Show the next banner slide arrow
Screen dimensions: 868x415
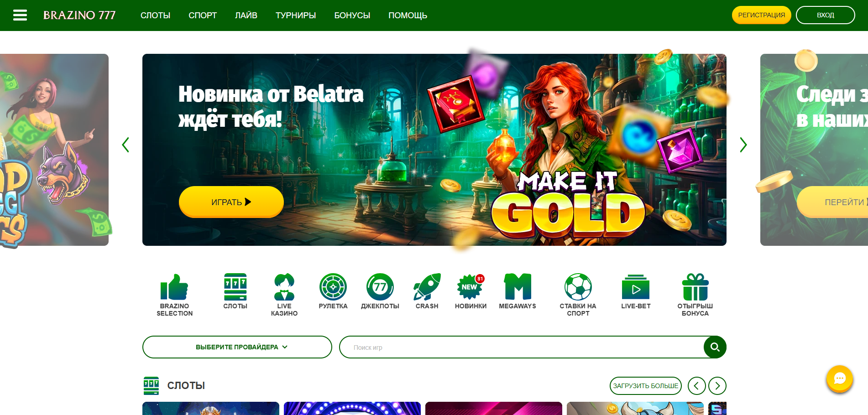click(743, 145)
